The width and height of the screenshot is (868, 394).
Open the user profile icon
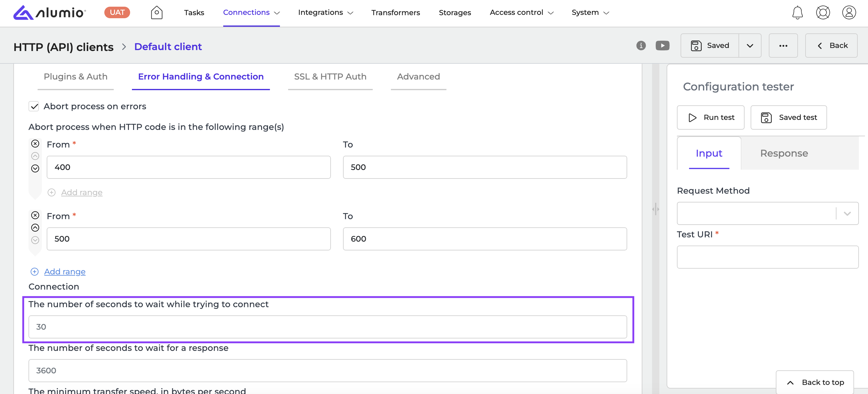(x=849, y=12)
